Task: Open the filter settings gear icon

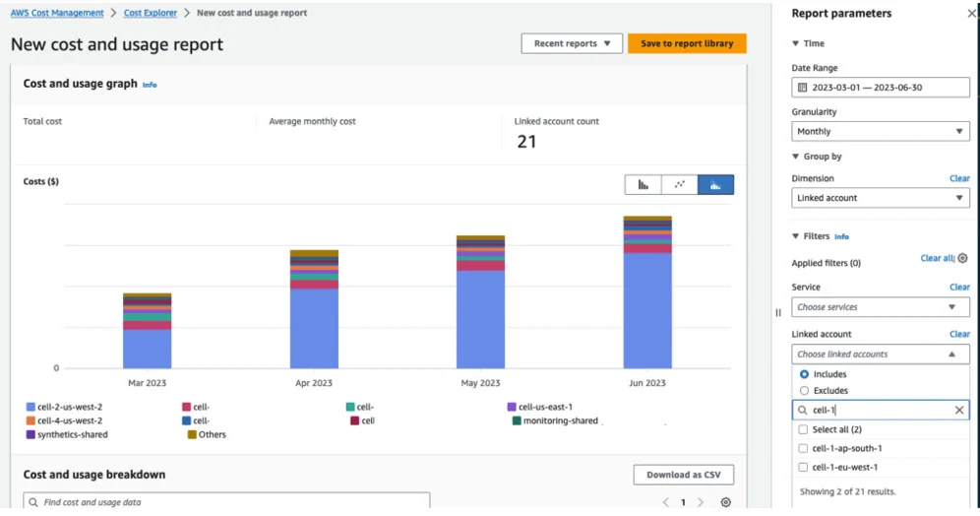Action: [963, 258]
